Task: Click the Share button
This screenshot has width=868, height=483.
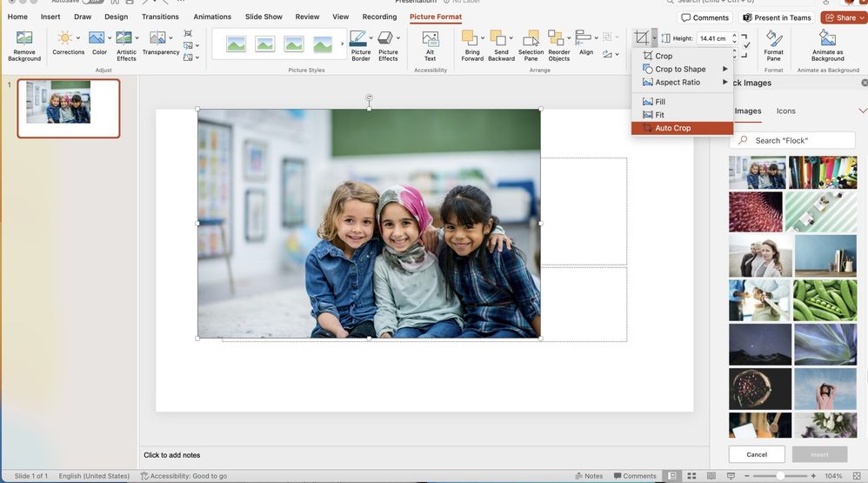Action: click(x=840, y=17)
